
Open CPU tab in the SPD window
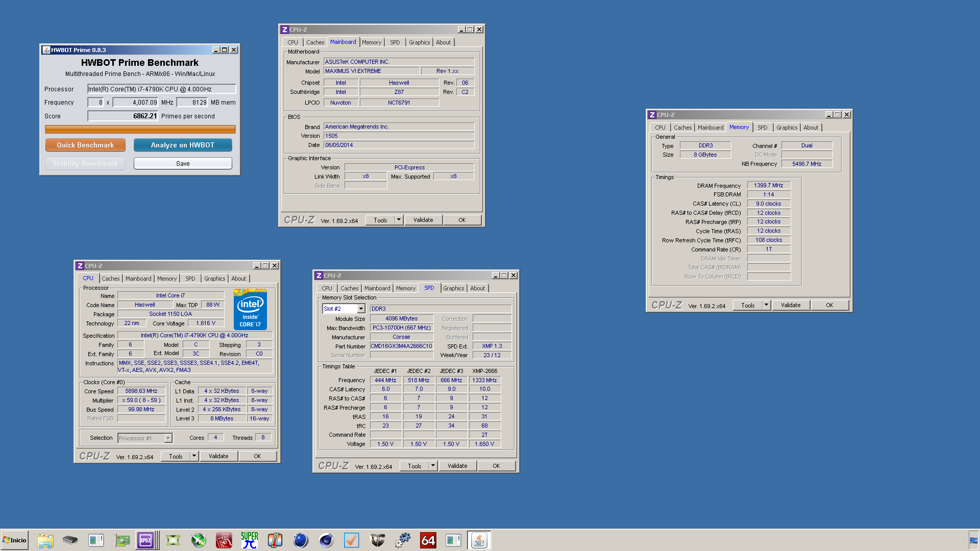click(x=327, y=288)
